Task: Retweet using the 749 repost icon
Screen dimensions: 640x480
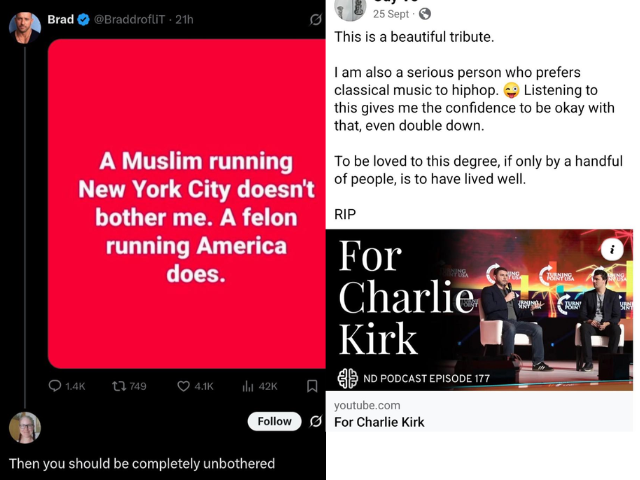Action: point(119,386)
